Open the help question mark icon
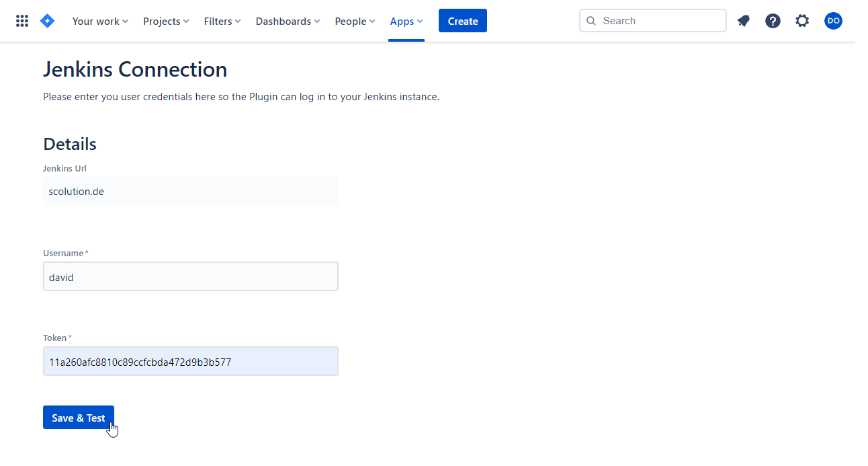This screenshot has height=466, width=868. pos(773,21)
